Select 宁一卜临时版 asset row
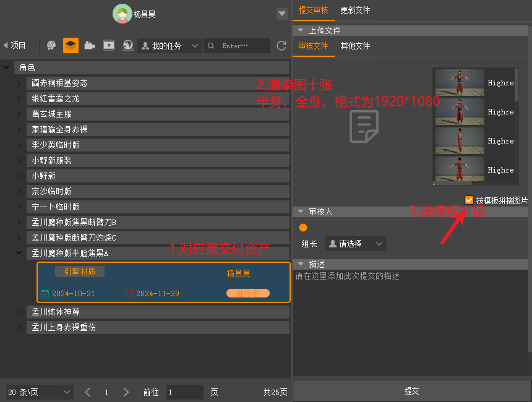The image size is (532, 402). 158,207
